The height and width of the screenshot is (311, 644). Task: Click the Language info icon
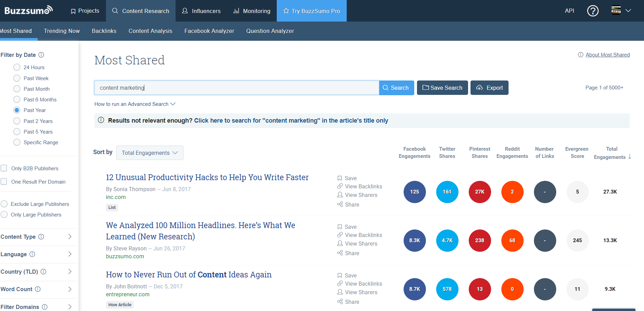click(32, 254)
